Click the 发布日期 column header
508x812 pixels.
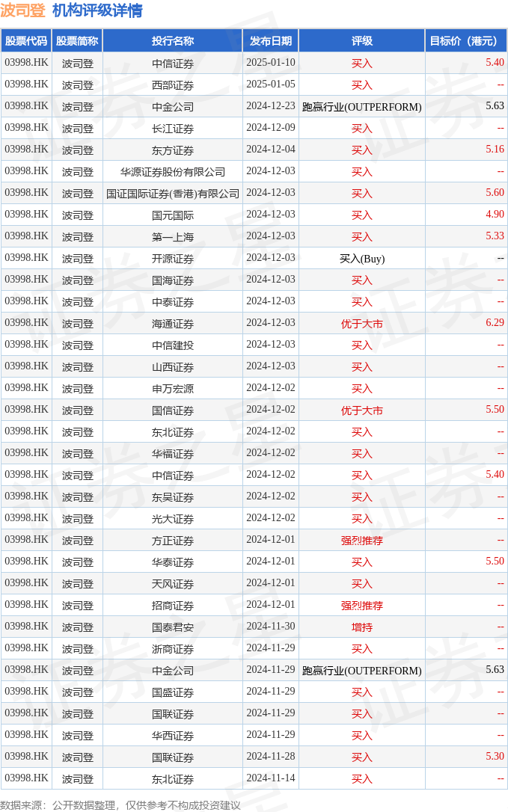tap(271, 41)
